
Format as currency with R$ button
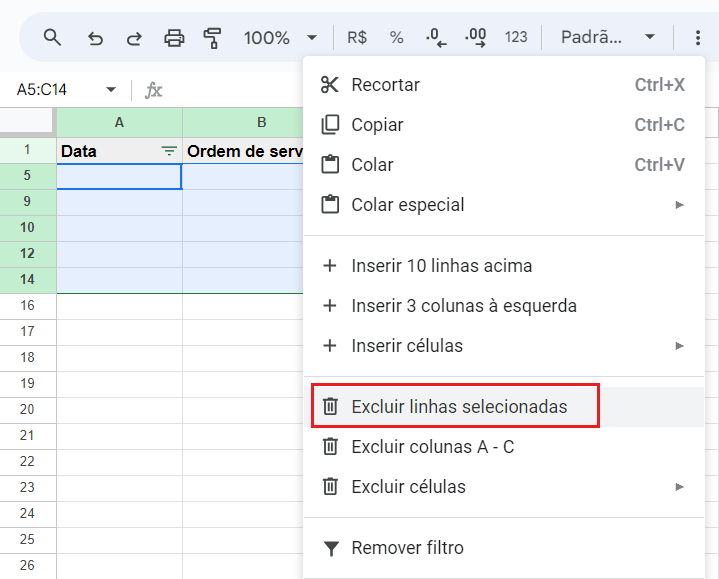coord(357,37)
